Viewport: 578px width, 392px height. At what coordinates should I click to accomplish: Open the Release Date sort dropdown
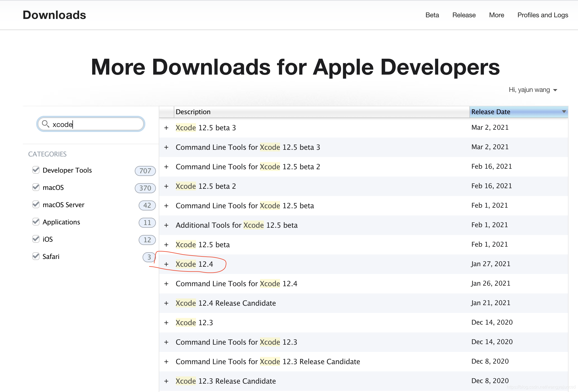(x=563, y=112)
